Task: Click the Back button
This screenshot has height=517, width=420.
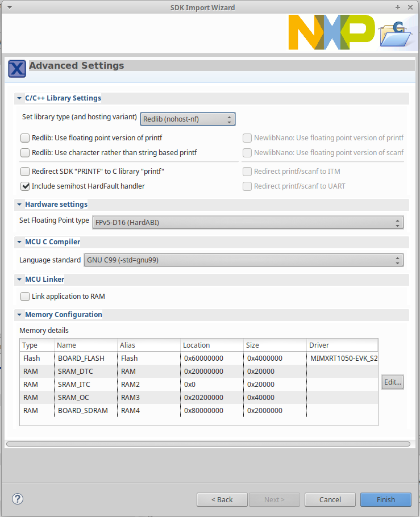Action: click(x=222, y=499)
